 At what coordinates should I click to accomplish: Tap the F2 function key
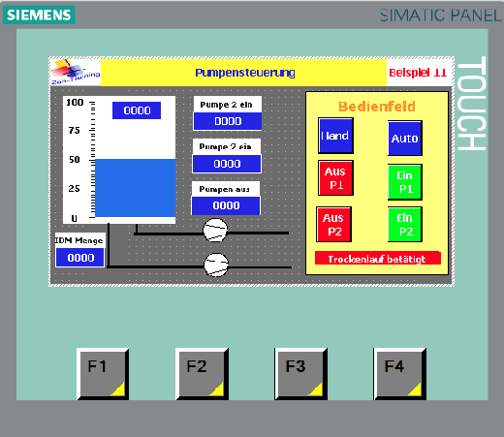[x=202, y=374]
